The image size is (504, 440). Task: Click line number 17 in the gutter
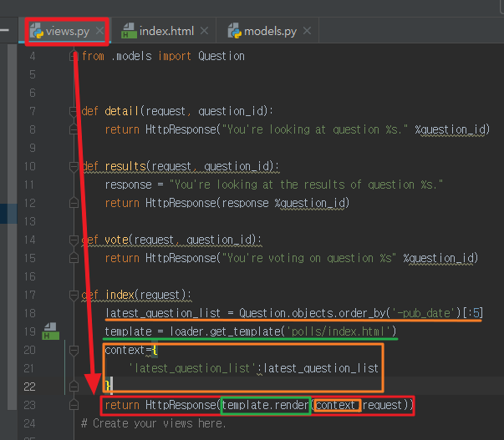point(29,295)
